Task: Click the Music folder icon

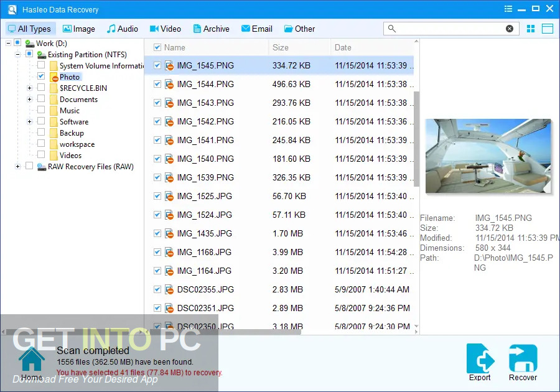Action: 54,111
